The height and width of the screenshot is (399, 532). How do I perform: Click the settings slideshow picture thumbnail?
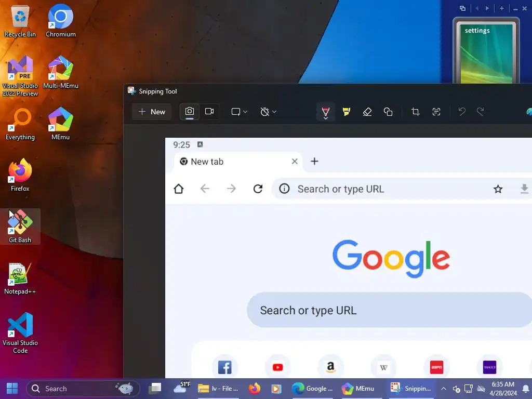tap(486, 53)
